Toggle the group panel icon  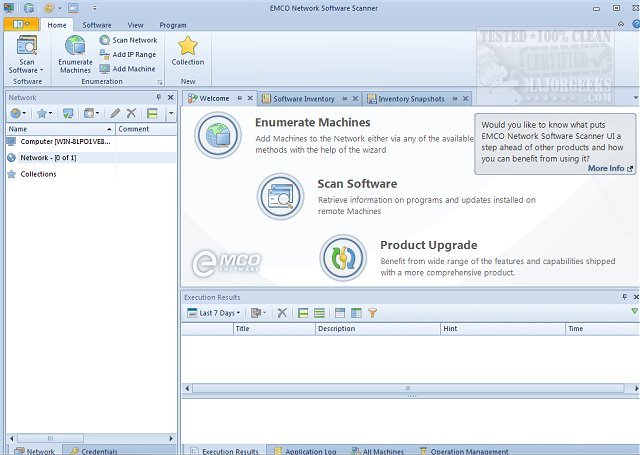[x=340, y=313]
